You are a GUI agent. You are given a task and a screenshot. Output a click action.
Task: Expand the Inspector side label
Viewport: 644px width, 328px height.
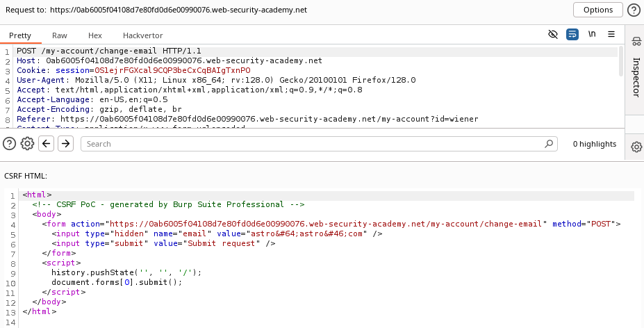click(636, 77)
